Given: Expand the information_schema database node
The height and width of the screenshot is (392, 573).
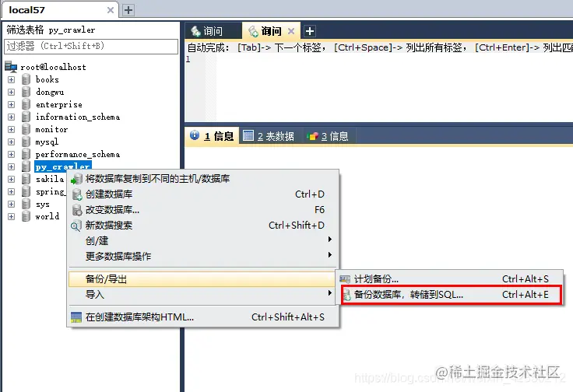Looking at the screenshot, I should pyautogui.click(x=12, y=117).
